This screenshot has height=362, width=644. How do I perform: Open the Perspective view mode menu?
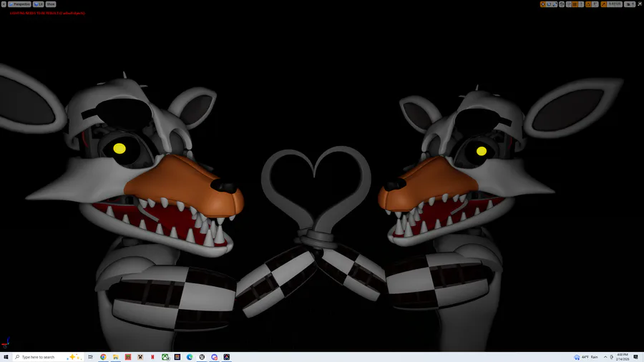19,4
